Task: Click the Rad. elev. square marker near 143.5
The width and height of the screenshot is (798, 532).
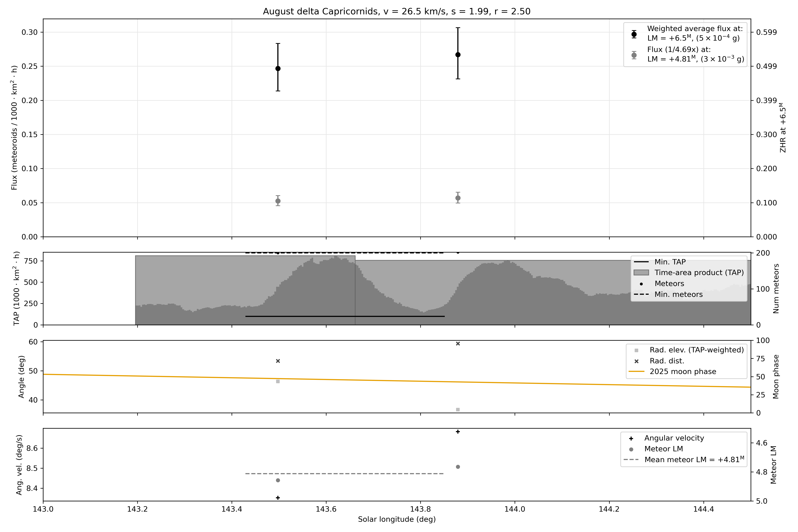Action: 278,381
